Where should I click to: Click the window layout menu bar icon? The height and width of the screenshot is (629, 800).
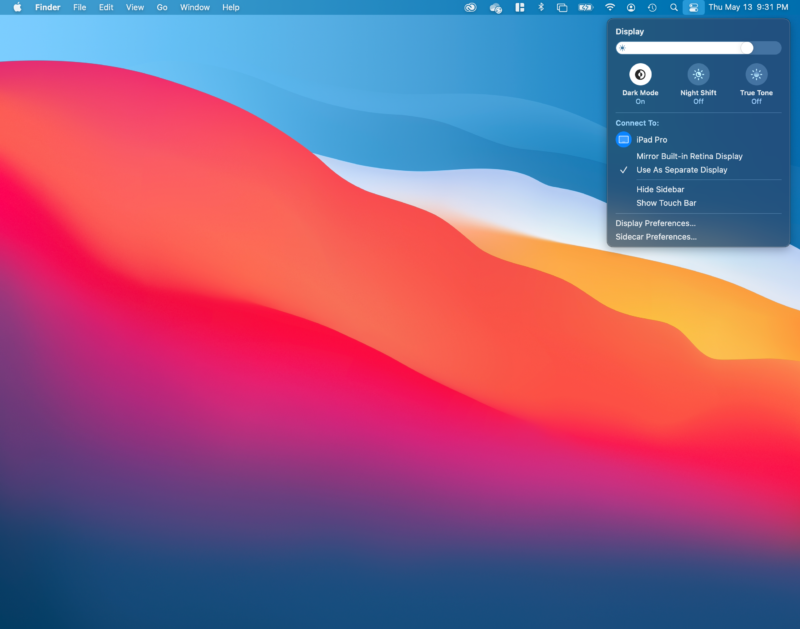click(x=519, y=7)
